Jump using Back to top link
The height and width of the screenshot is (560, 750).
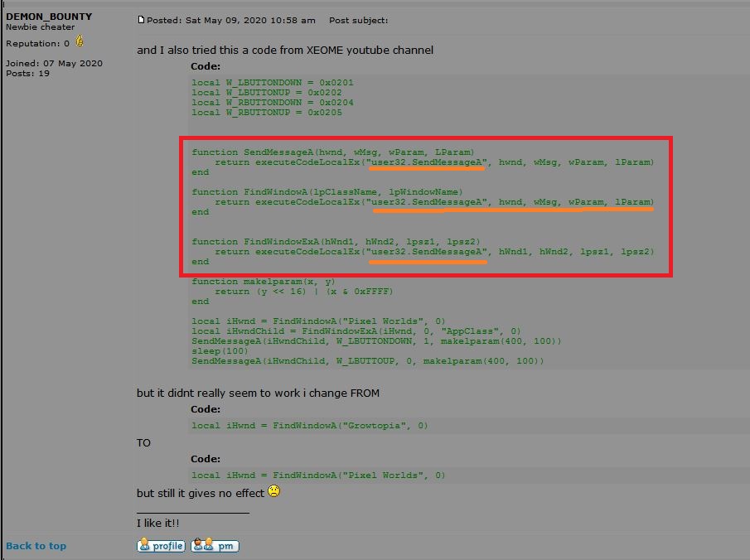coord(36,546)
